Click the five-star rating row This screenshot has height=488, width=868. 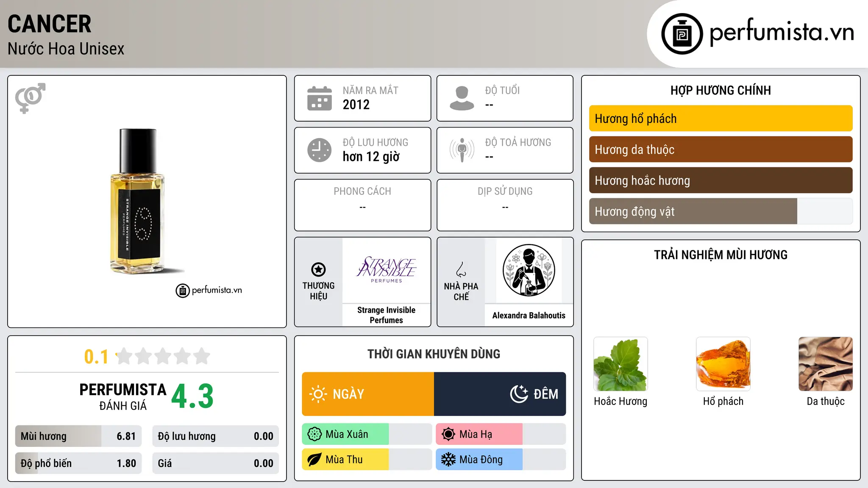point(163,356)
